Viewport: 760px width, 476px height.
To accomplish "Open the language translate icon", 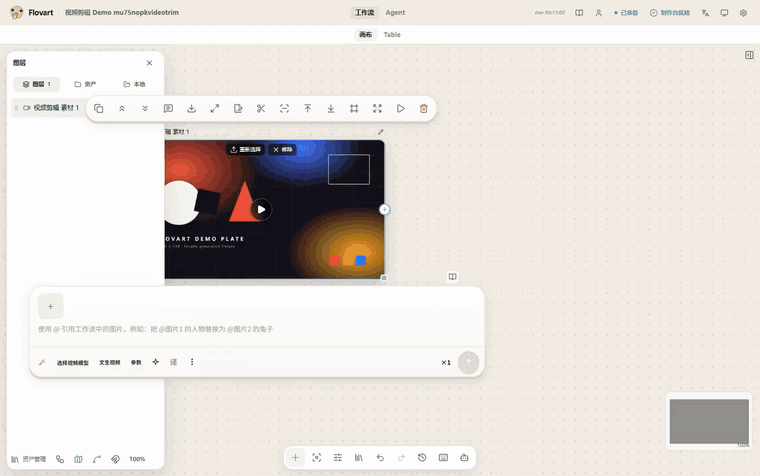I will (705, 13).
